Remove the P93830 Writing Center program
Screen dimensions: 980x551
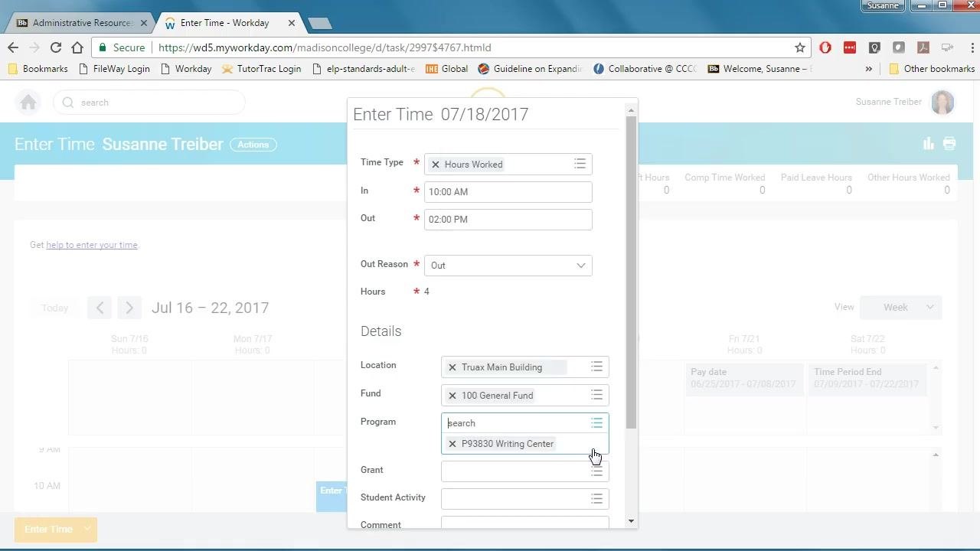click(x=452, y=444)
